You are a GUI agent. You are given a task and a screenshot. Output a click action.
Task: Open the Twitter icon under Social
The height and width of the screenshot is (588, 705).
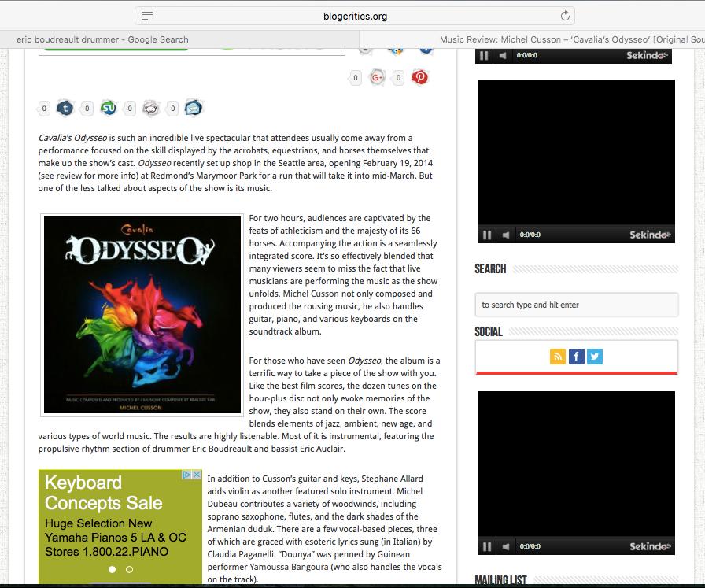pos(595,357)
